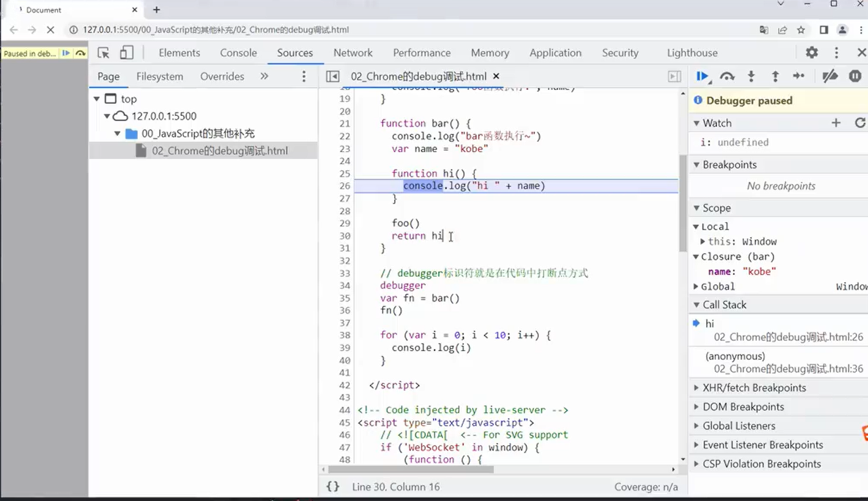Select the anonymous call stack frame
This screenshot has width=868, height=501.
coord(778,363)
